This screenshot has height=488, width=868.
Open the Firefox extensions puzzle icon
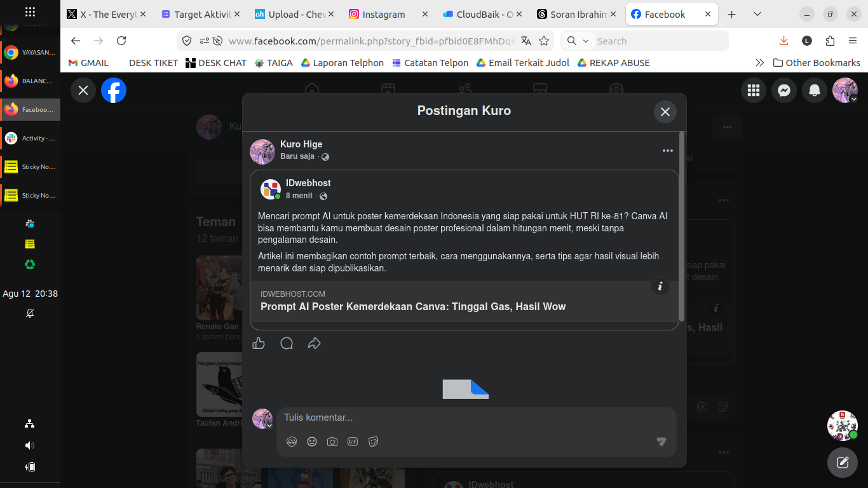tap(830, 41)
